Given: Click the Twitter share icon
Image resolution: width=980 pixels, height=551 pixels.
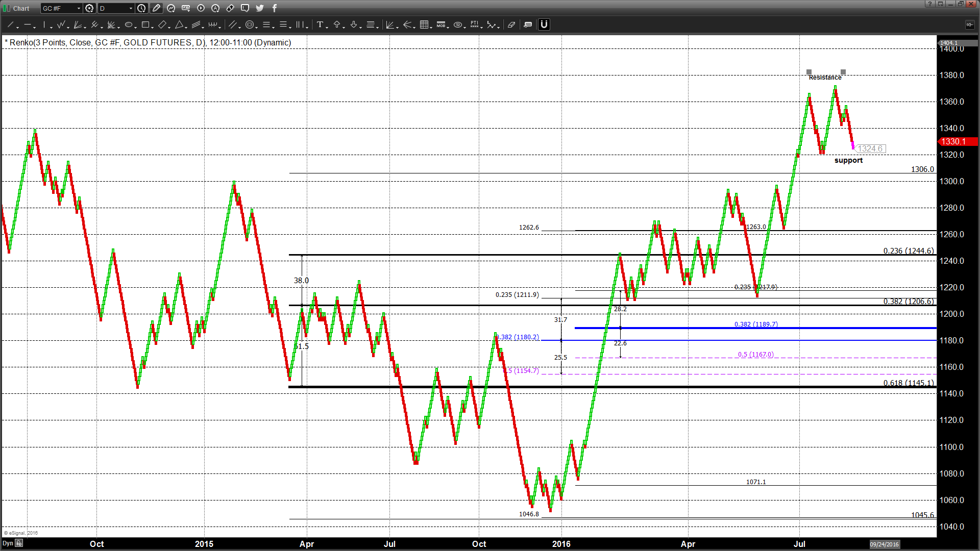Looking at the screenshot, I should (260, 8).
